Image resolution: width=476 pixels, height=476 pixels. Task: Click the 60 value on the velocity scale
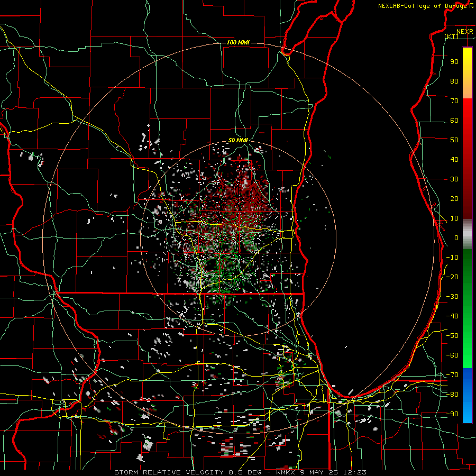pyautogui.click(x=454, y=121)
